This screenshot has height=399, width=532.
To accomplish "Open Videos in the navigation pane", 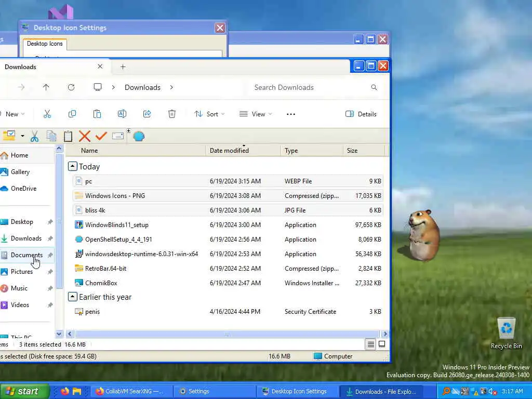I will pyautogui.click(x=27, y=304).
